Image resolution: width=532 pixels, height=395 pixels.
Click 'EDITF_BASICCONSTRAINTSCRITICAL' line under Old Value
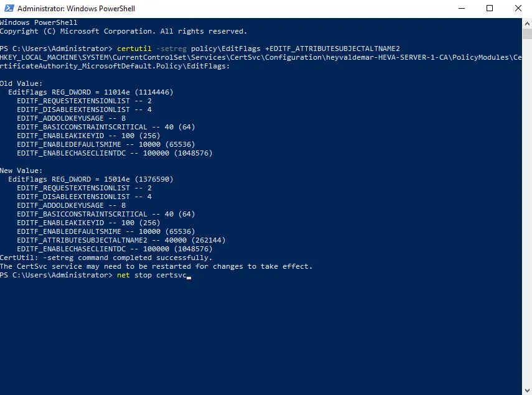click(x=106, y=127)
